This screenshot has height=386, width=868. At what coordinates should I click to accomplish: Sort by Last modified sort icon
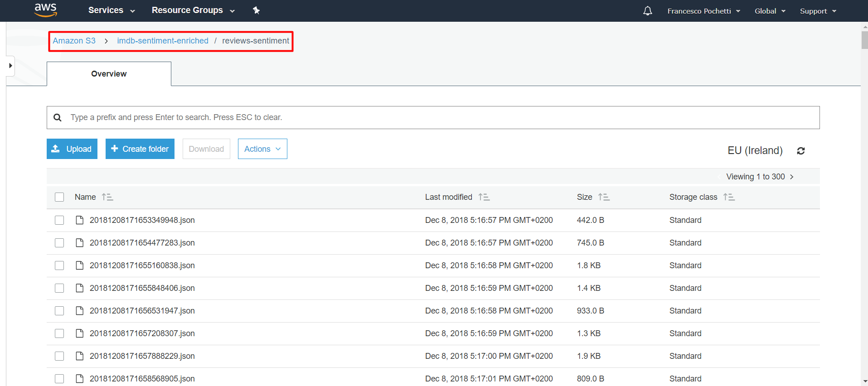pyautogui.click(x=484, y=197)
